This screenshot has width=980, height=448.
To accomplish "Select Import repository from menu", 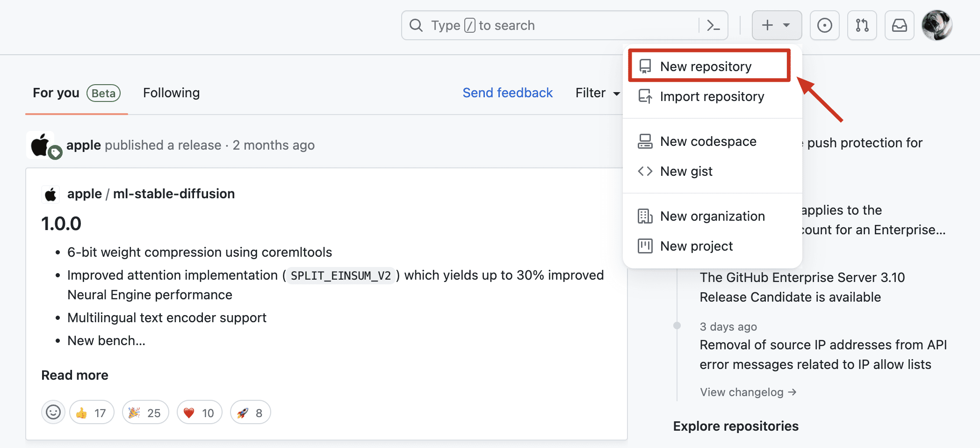I will click(x=713, y=96).
